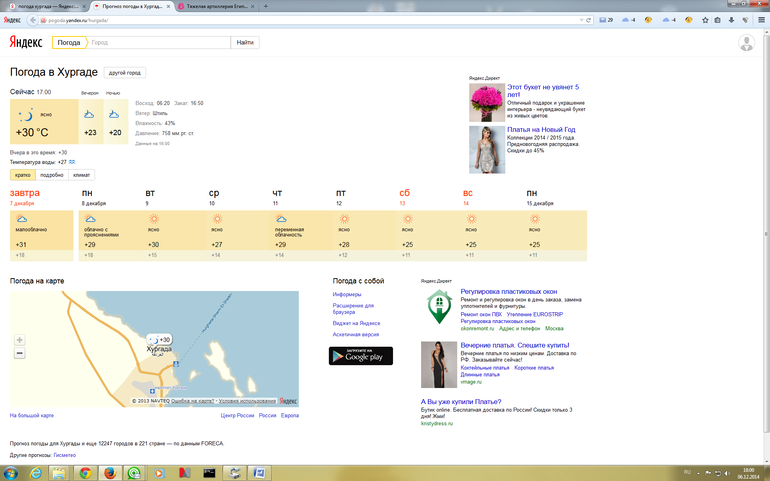
Task: Click the +30 weather marker on map
Action: click(160, 340)
